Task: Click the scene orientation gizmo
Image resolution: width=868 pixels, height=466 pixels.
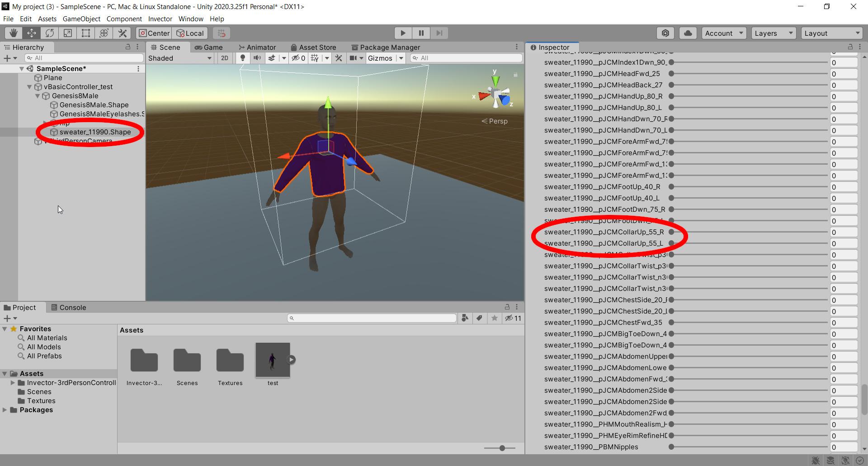Action: click(495, 94)
